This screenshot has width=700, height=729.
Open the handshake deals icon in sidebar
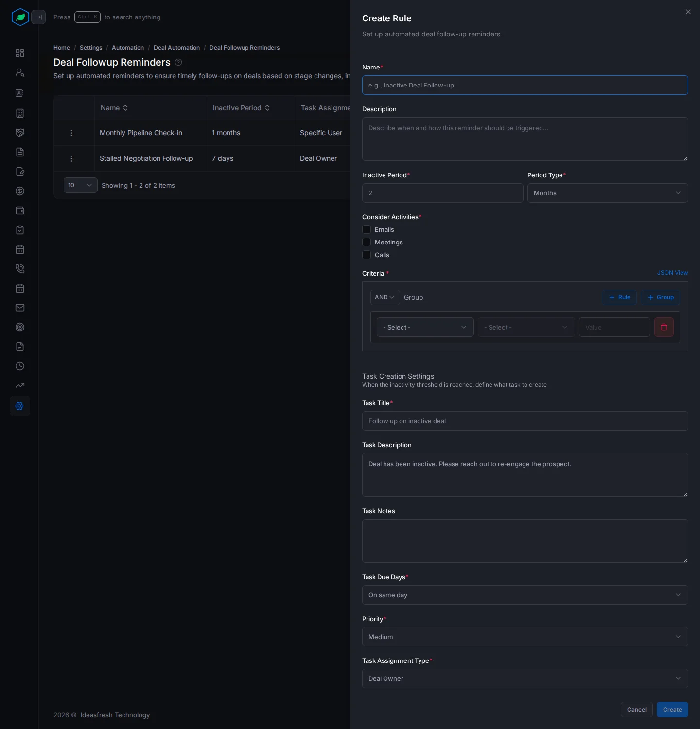point(20,133)
